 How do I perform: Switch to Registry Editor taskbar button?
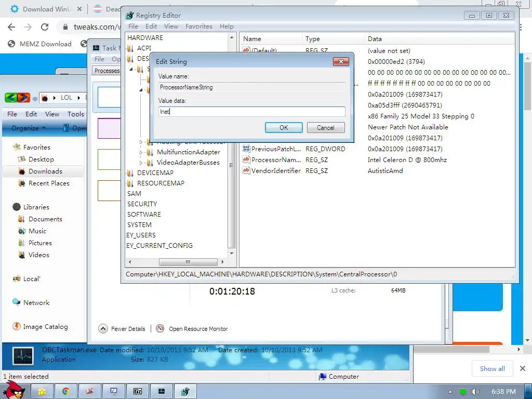[185, 391]
